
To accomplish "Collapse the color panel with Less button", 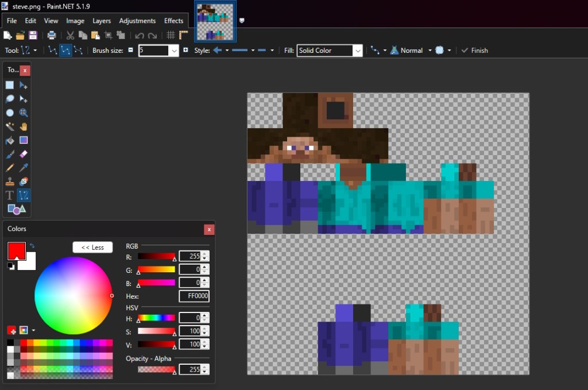I will click(92, 247).
